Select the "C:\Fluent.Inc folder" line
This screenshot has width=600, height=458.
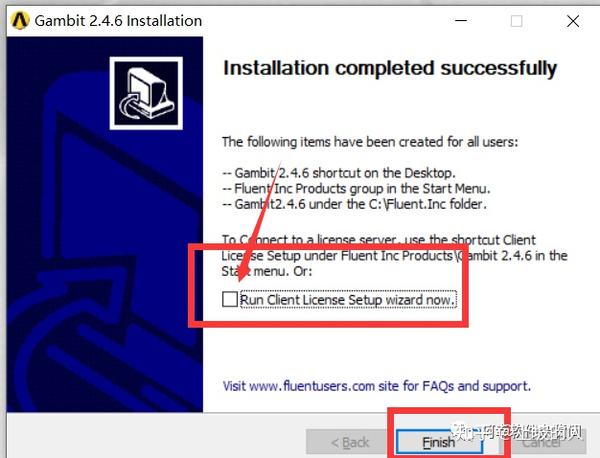click(x=355, y=204)
